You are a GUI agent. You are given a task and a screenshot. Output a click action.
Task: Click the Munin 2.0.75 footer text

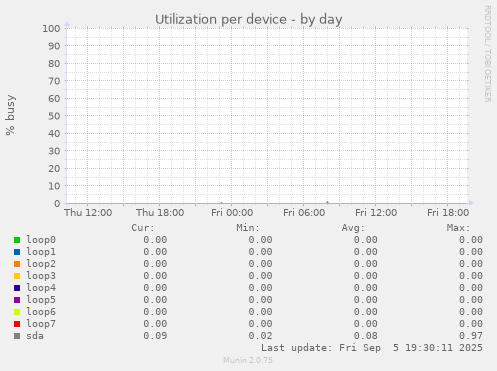248,360
